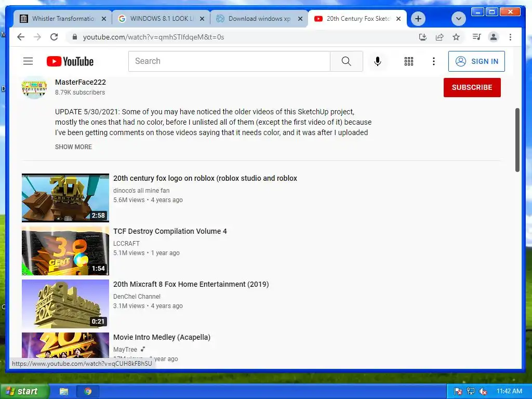The width and height of the screenshot is (532, 399).
Task: Open Chrome's three-dot menu
Action: [x=510, y=37]
